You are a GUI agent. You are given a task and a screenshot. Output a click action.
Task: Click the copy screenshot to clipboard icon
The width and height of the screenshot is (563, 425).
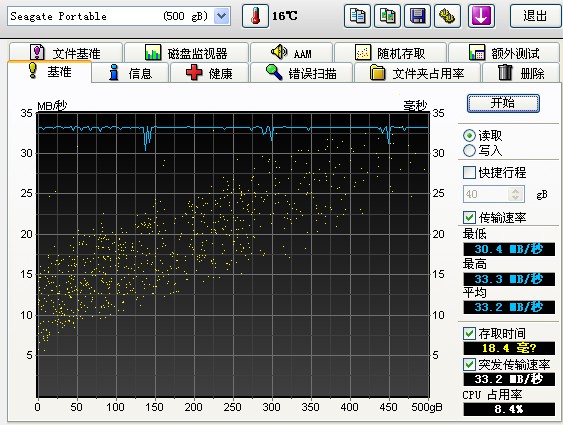coord(387,16)
